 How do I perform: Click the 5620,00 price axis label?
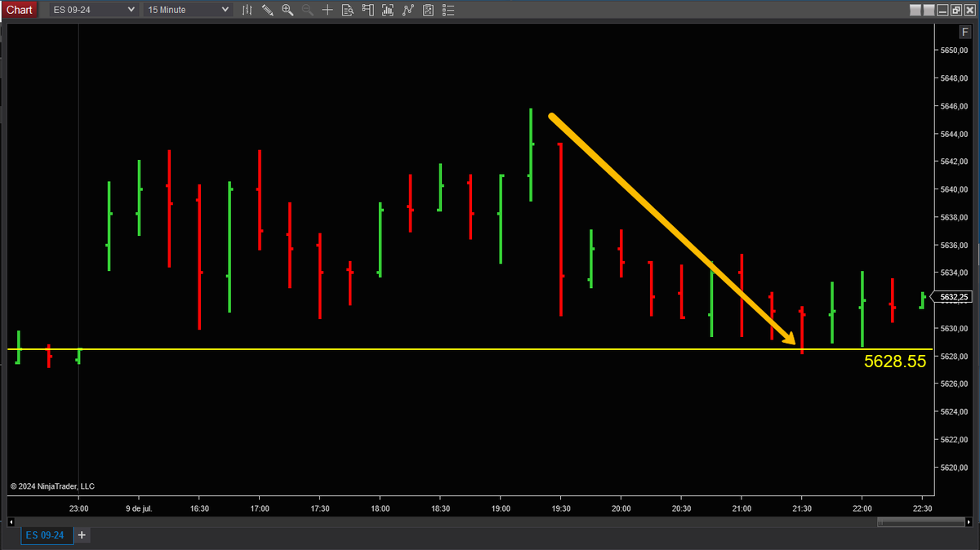[953, 468]
